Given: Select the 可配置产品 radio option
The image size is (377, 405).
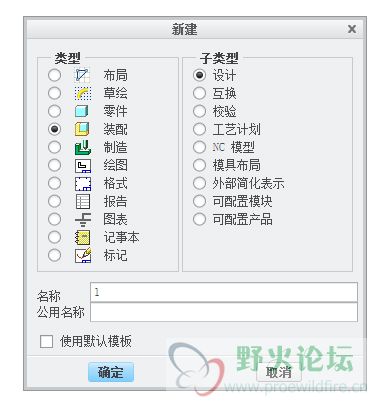Looking at the screenshot, I should click(199, 219).
